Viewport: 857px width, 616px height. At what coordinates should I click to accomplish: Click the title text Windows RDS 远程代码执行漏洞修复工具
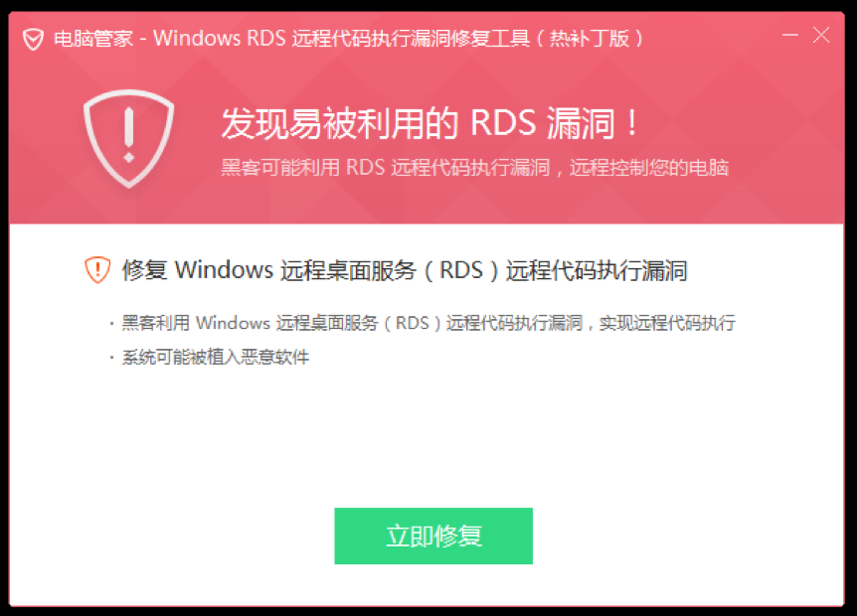pyautogui.click(x=341, y=39)
